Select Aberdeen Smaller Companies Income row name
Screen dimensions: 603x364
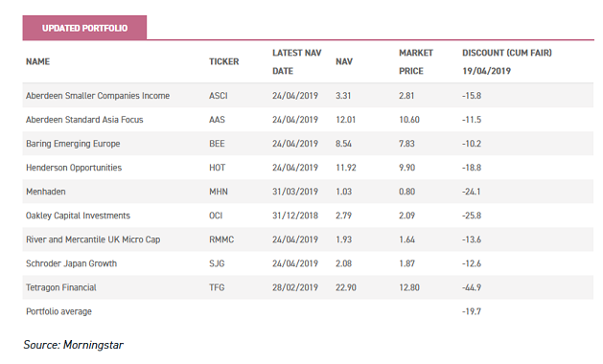click(x=98, y=96)
